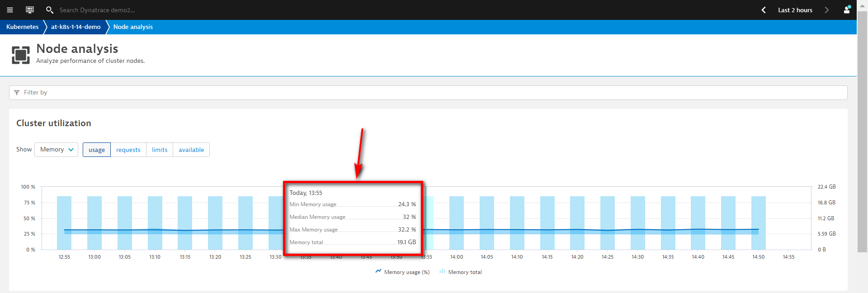Click the page vertical scrollbar
The image size is (868, 293).
point(862,136)
